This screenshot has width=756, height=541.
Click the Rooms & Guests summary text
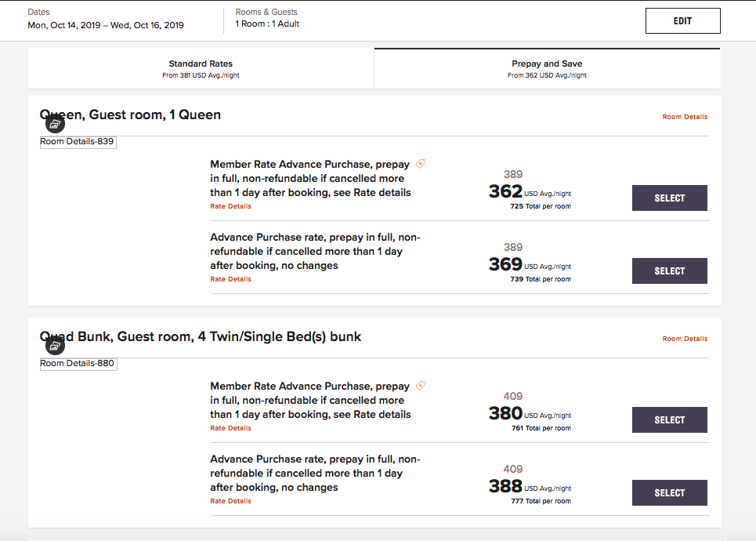click(266, 24)
